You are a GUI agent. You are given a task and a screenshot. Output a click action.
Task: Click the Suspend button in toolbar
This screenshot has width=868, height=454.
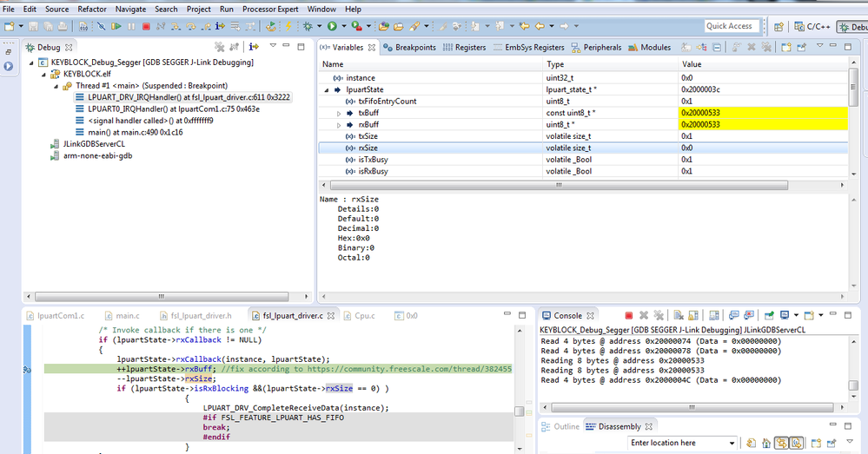[131, 26]
